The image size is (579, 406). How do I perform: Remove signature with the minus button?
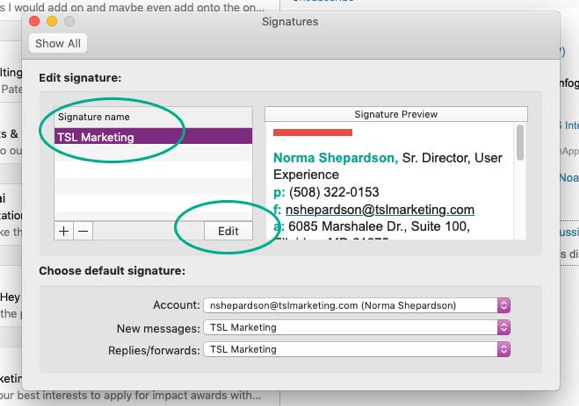click(x=83, y=231)
